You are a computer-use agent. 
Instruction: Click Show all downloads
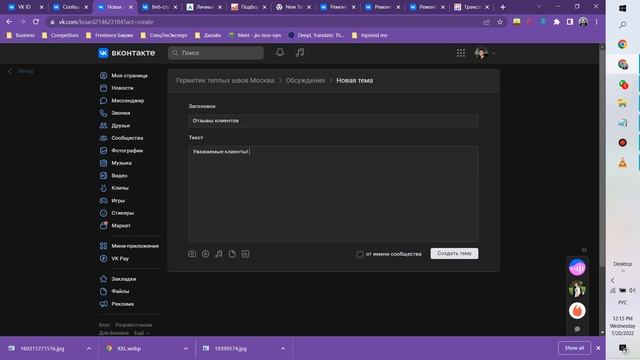[574, 348]
